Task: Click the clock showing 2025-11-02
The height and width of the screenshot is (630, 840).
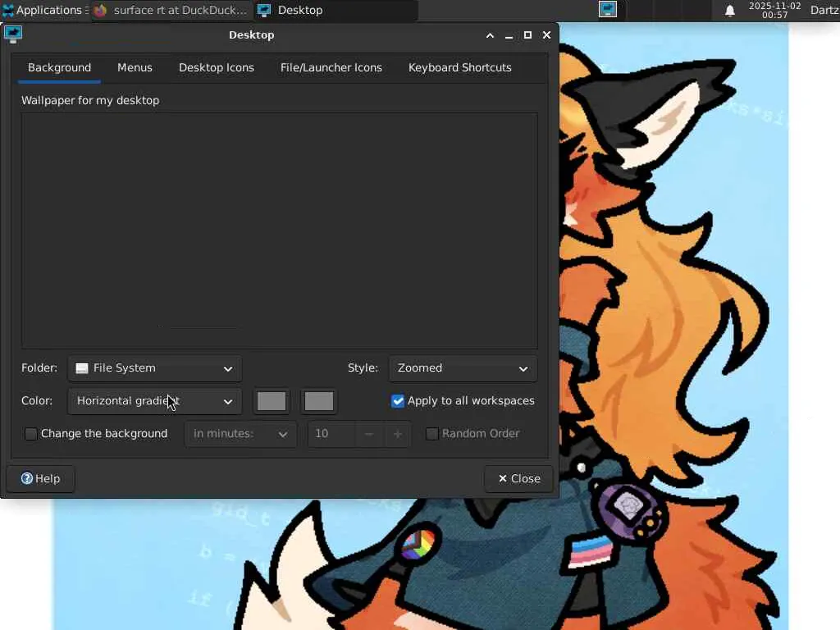Action: [774, 10]
